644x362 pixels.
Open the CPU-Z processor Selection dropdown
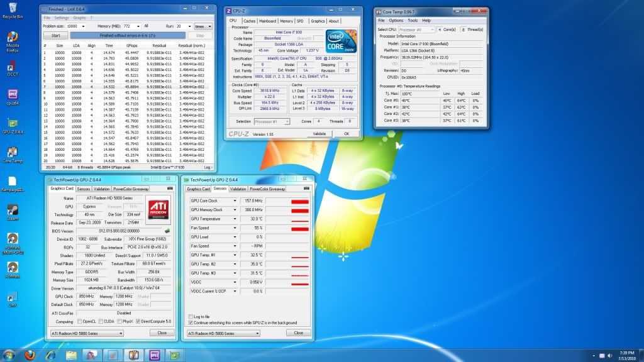click(272, 121)
